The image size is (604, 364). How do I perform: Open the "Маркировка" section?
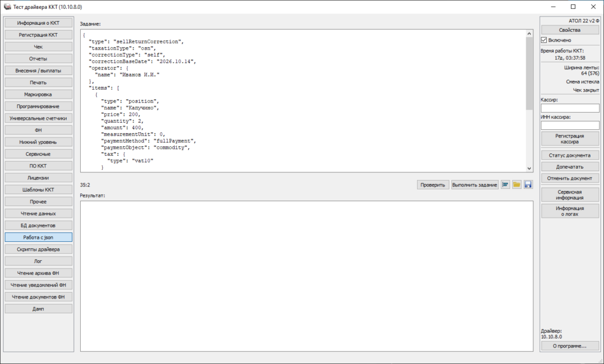[38, 94]
